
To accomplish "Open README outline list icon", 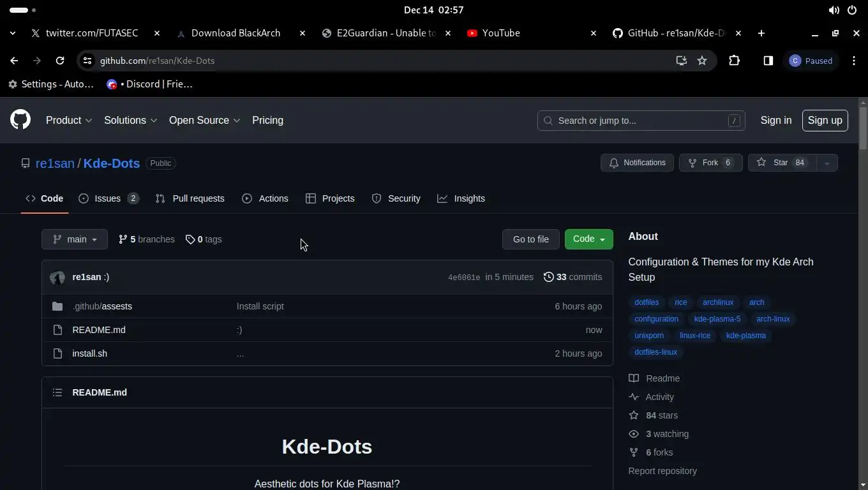I will (x=57, y=392).
